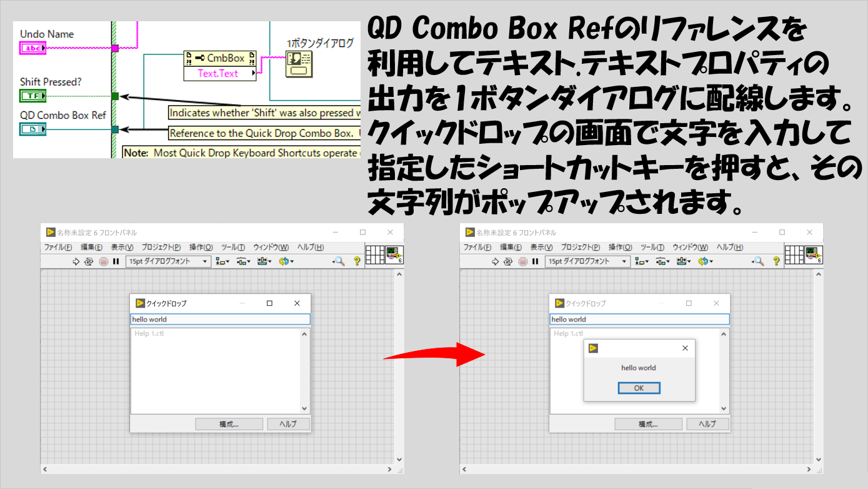Select Help 1.ctl in Quick Drop list without popup
The width and height of the screenshot is (868, 489).
(149, 334)
